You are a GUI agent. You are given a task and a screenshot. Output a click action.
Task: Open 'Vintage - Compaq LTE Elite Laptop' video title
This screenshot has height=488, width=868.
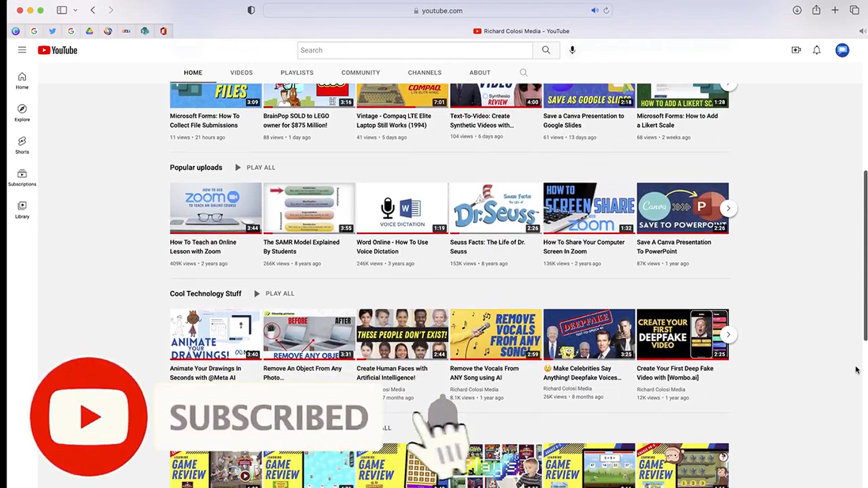click(394, 121)
